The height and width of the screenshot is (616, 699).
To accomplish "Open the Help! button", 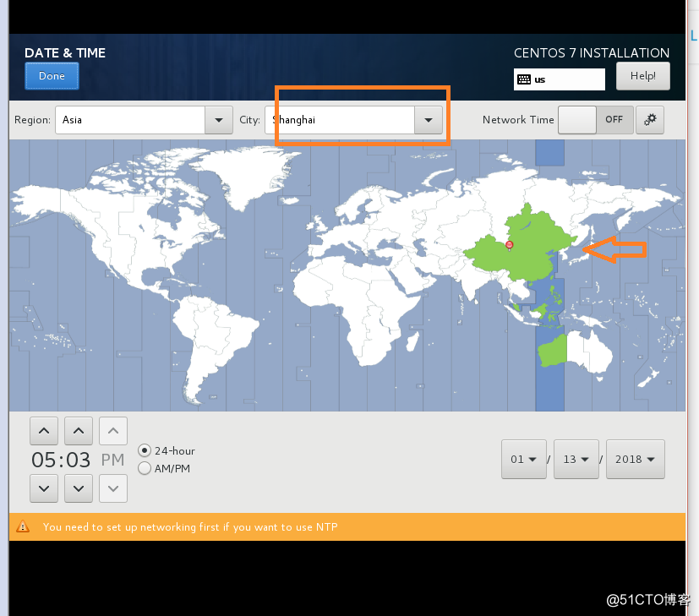I will [x=642, y=76].
